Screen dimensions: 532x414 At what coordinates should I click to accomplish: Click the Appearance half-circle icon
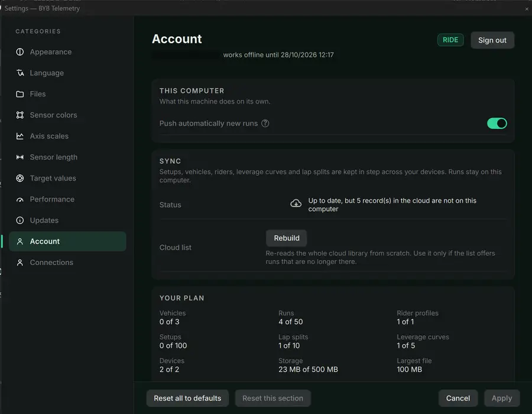coord(20,52)
